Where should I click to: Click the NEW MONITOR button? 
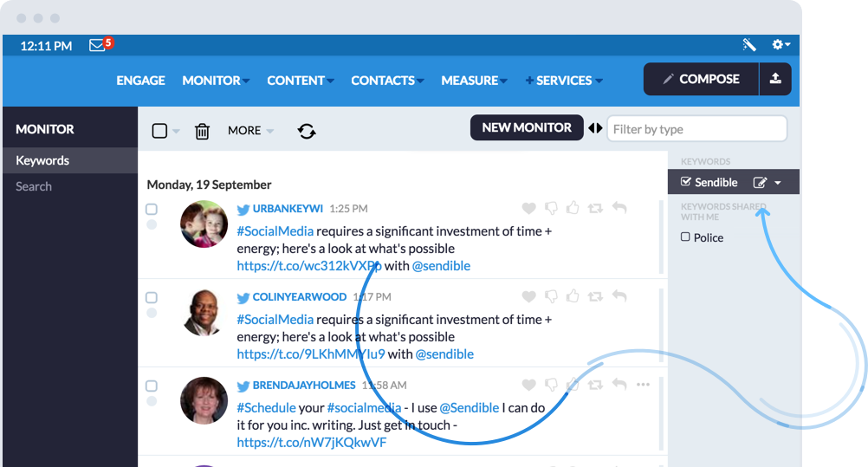[x=527, y=127]
